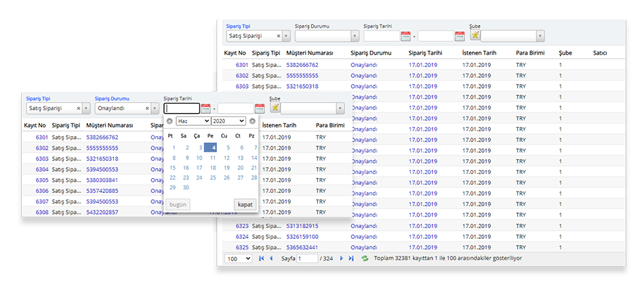Jump to the last page of results
644x287 pixels.
[351, 259]
